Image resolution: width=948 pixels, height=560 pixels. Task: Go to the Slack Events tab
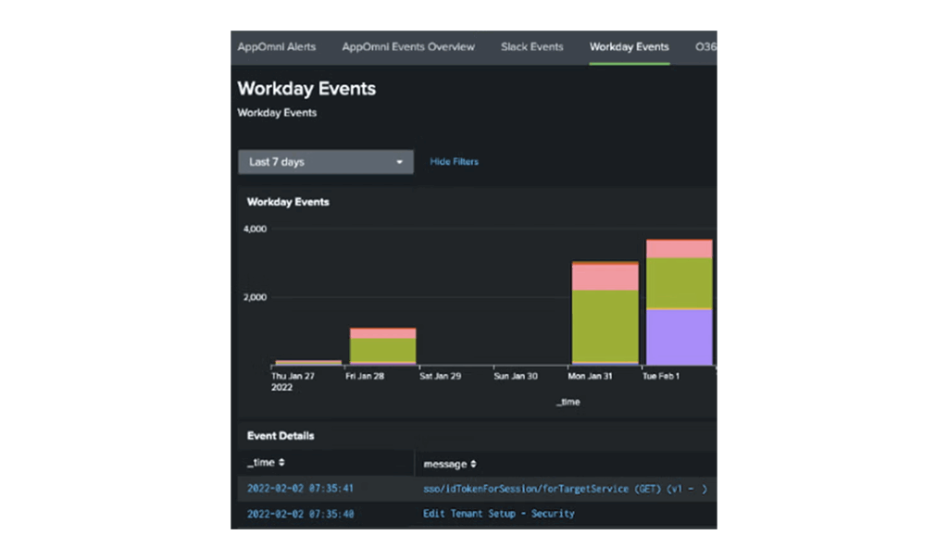click(x=532, y=47)
